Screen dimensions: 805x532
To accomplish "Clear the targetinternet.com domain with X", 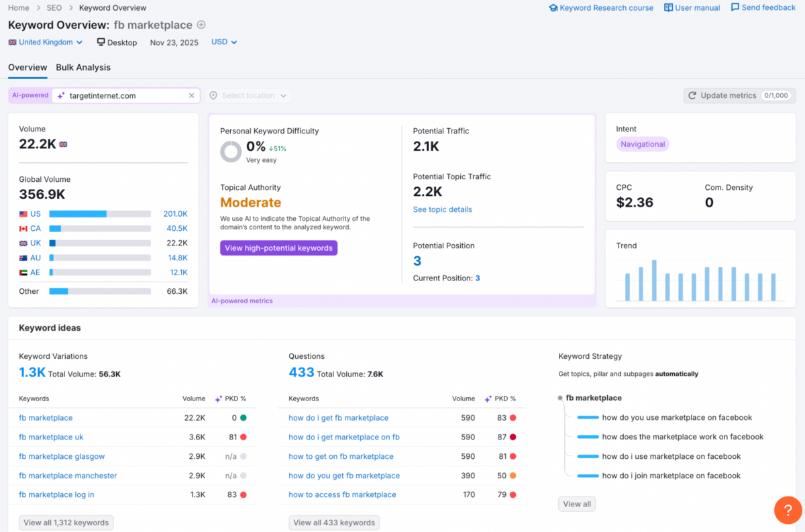I will pyautogui.click(x=191, y=96).
